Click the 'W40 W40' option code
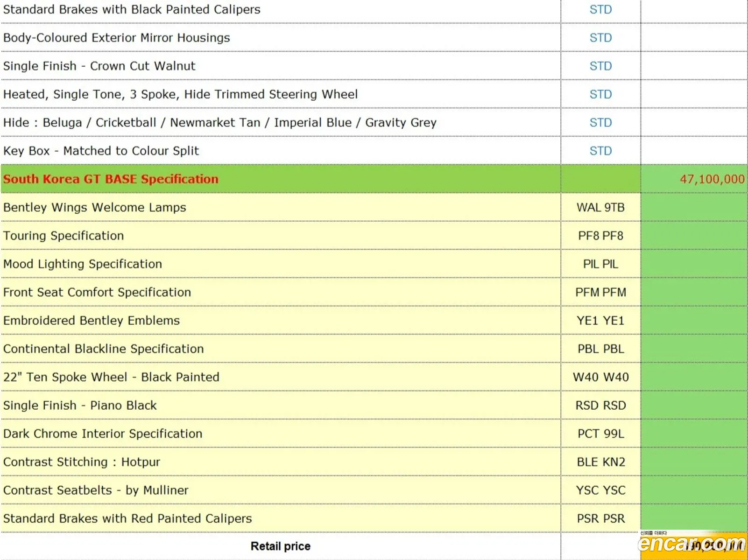The width and height of the screenshot is (748, 560). click(600, 377)
